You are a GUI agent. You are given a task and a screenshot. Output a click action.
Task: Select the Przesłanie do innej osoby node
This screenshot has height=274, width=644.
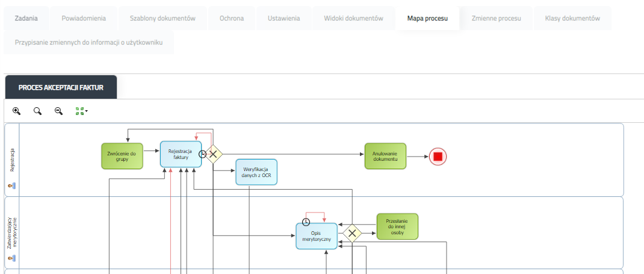coord(397,226)
